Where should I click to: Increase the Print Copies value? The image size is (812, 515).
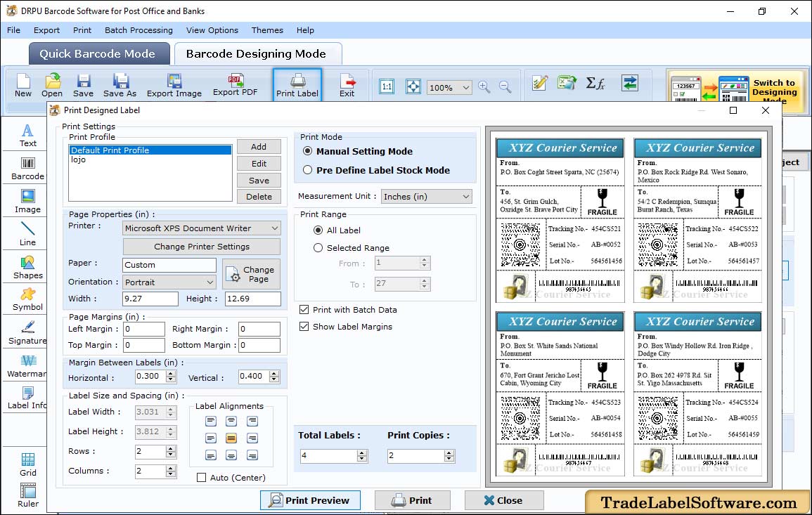pyautogui.click(x=449, y=453)
